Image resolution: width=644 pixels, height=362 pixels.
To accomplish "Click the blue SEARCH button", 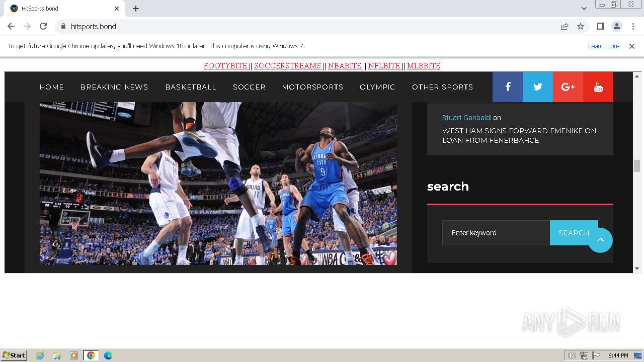I will [574, 233].
